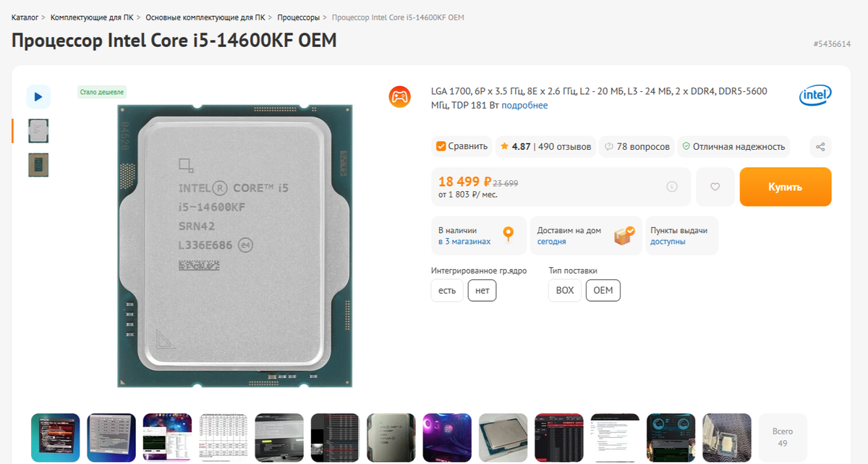
Task: Select the BOX delivery type option
Action: [x=565, y=290]
